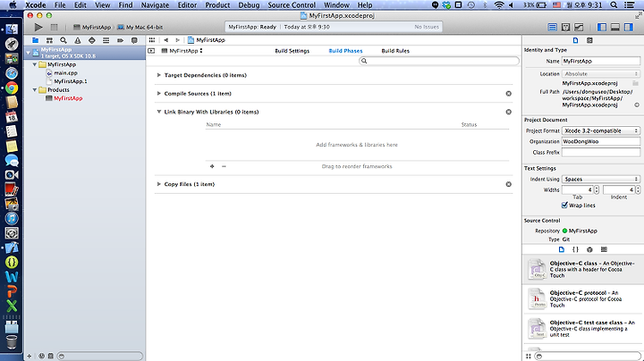Screen dimensions: 644x361
Task: Go forward in editor history
Action: pyautogui.click(x=177, y=40)
